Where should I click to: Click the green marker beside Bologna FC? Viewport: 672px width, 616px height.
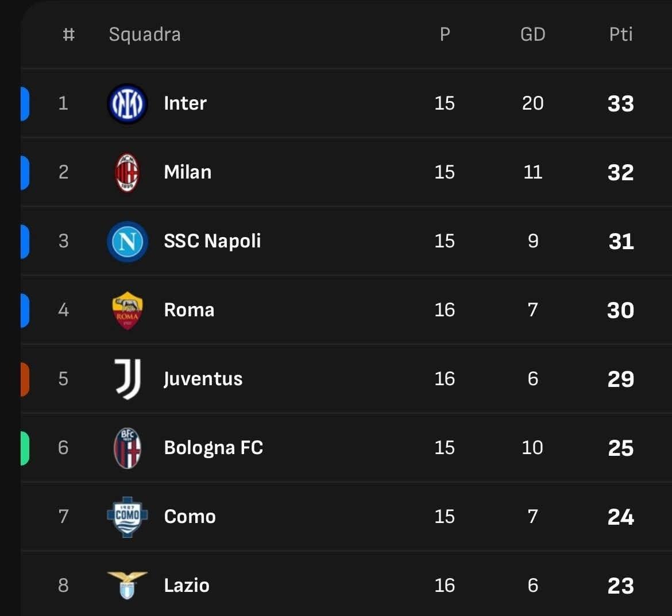[25, 448]
